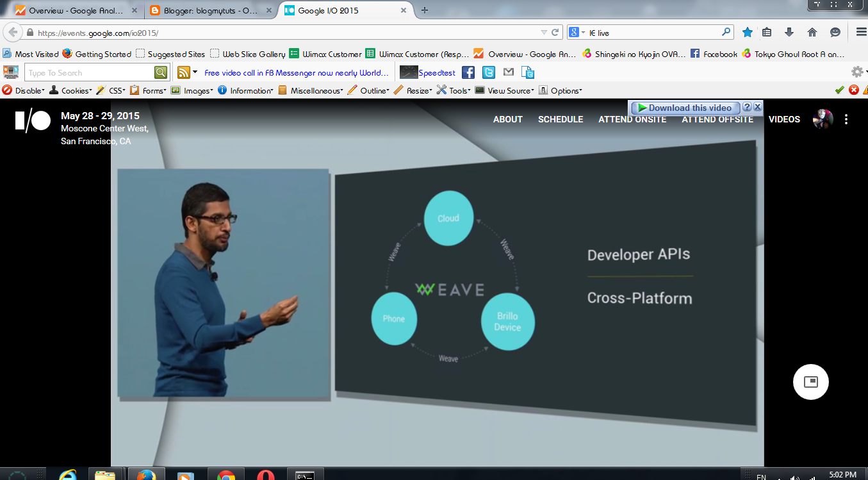
Task: Click the red error X icon
Action: tap(853, 90)
